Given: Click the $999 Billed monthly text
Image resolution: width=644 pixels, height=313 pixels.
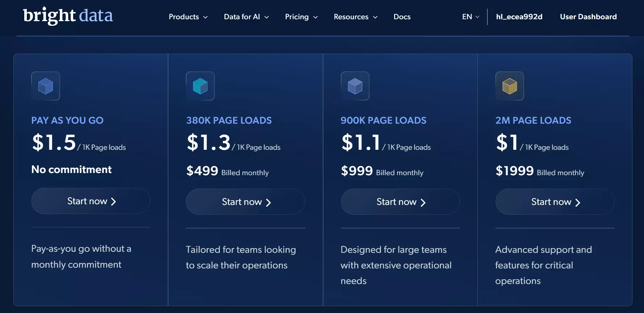Looking at the screenshot, I should pyautogui.click(x=382, y=171).
